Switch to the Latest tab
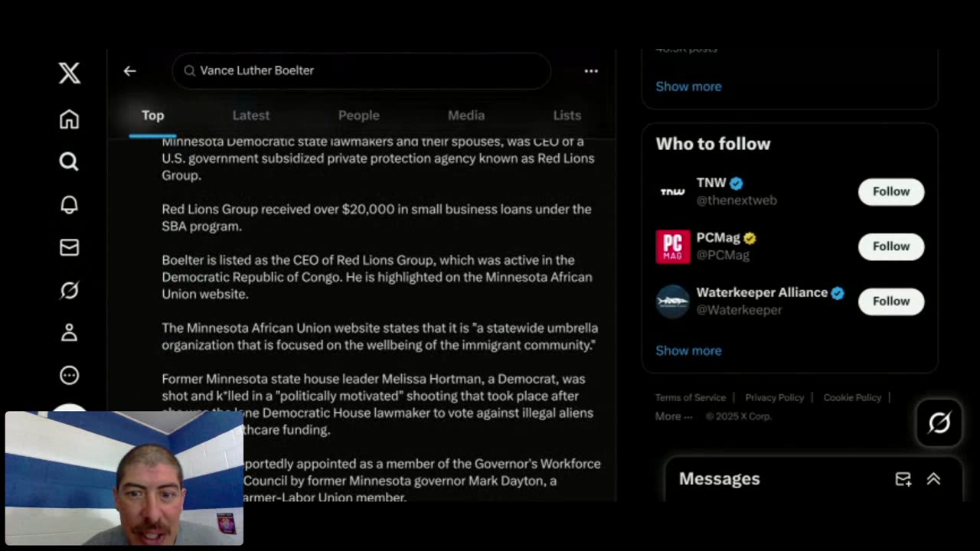 (x=251, y=116)
